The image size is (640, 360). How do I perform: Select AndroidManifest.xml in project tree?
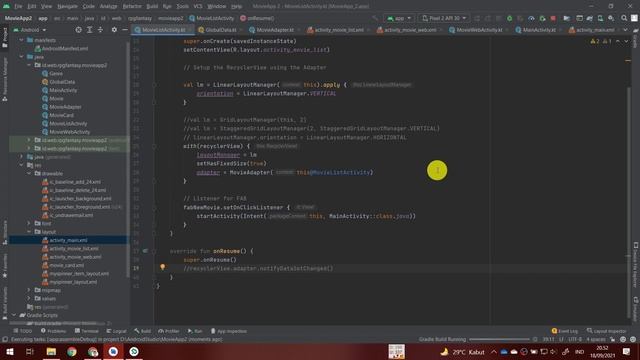pyautogui.click(x=65, y=49)
